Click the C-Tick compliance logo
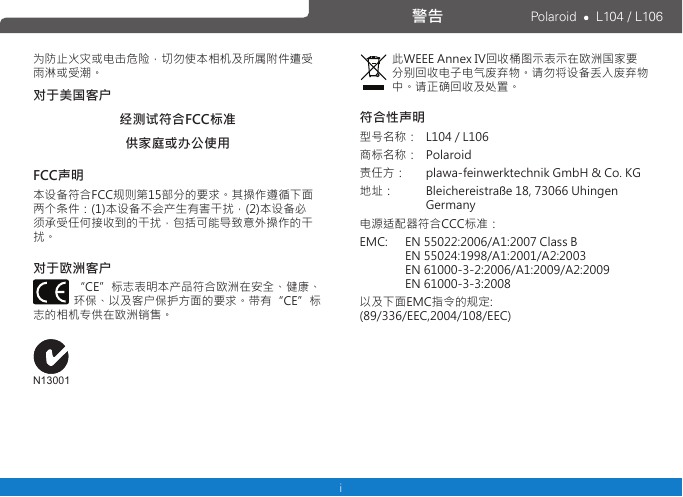The width and height of the screenshot is (683, 497). [51, 356]
